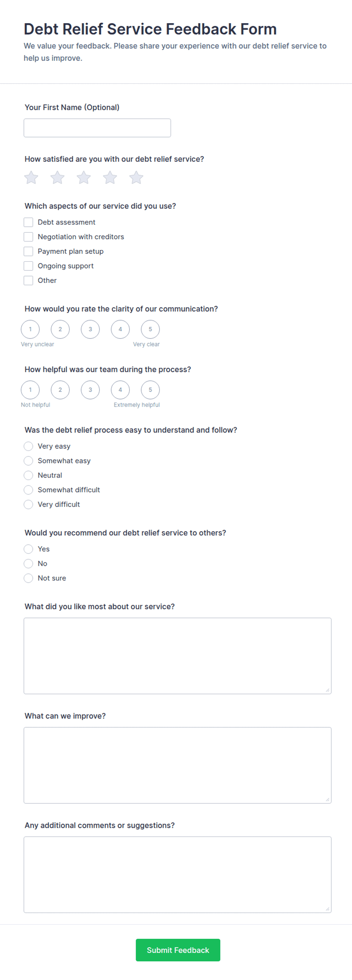Enable the Payment plan setup checkbox

click(28, 251)
